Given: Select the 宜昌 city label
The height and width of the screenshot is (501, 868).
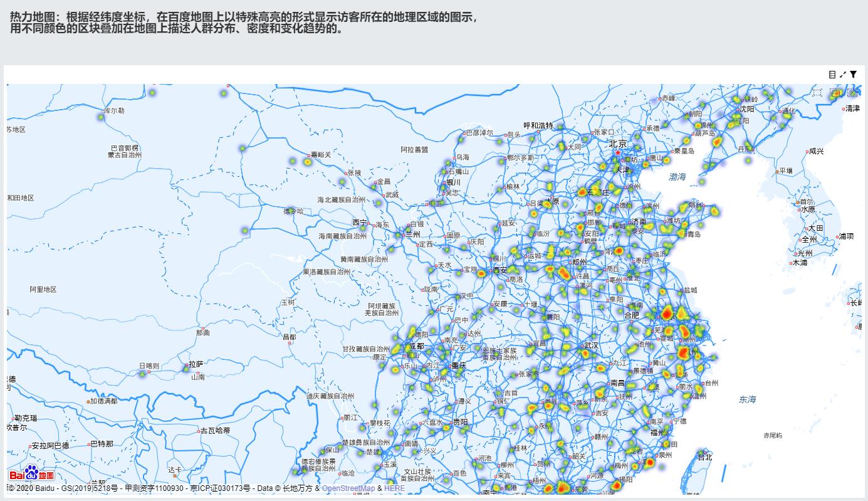Looking at the screenshot, I should (539, 344).
